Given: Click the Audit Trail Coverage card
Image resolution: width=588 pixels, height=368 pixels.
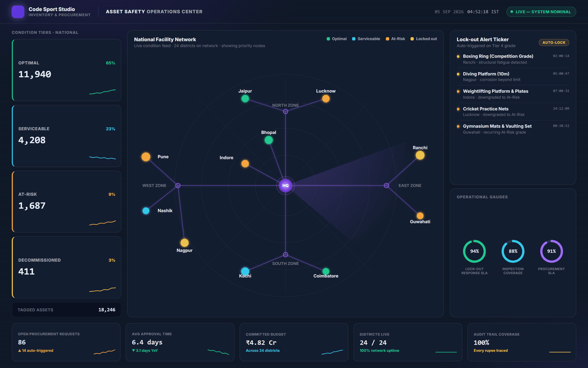Looking at the screenshot, I should click(x=522, y=342).
